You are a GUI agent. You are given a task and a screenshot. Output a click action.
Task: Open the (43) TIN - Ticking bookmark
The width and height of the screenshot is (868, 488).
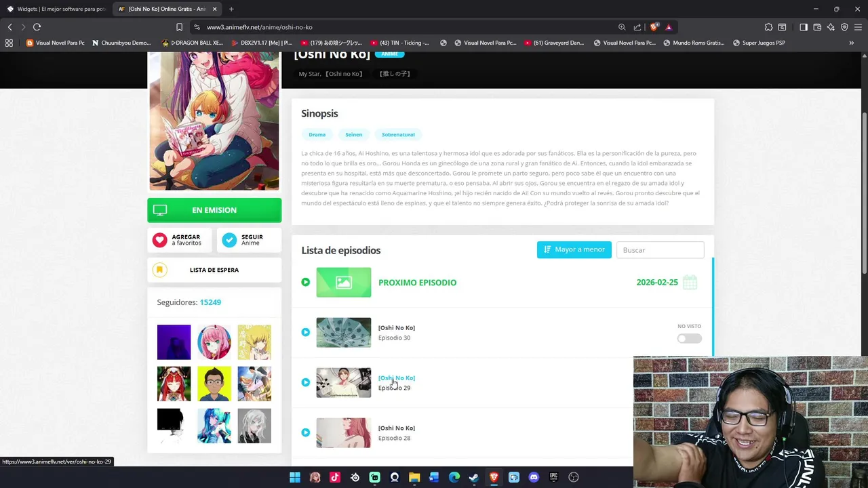399,43
